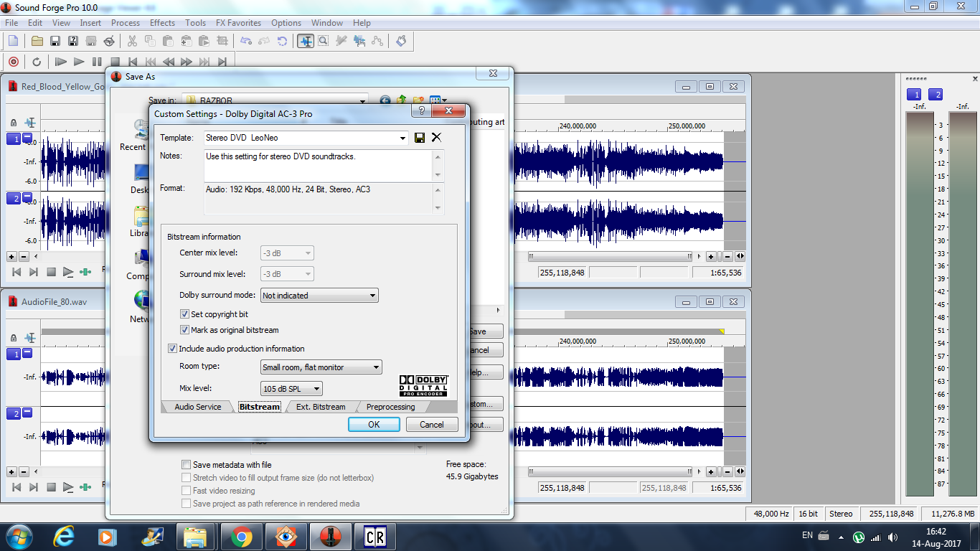Check Save metadata with file

click(x=187, y=465)
